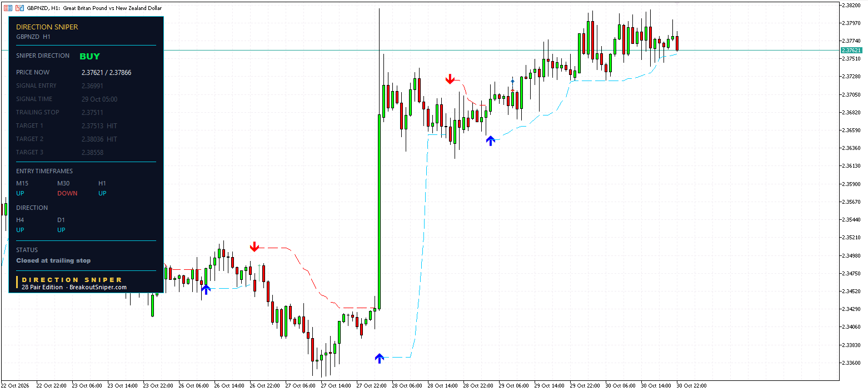Click the signal time 29 Oct 05:00

click(99, 99)
